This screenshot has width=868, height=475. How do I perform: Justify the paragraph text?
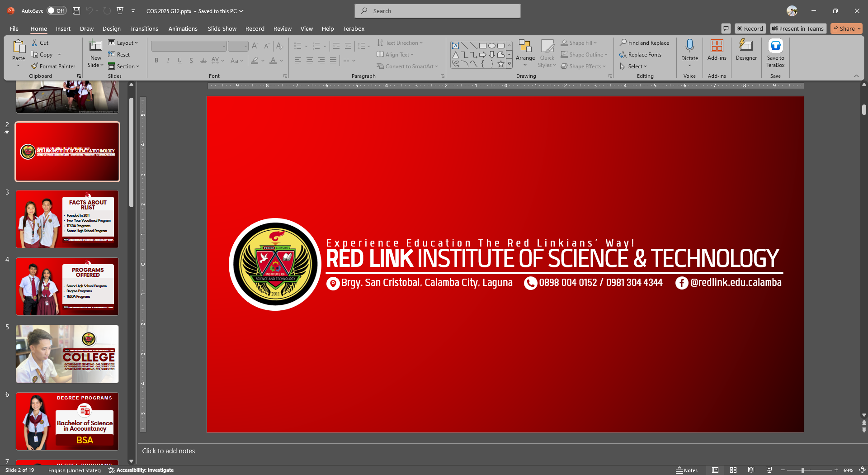tap(333, 60)
